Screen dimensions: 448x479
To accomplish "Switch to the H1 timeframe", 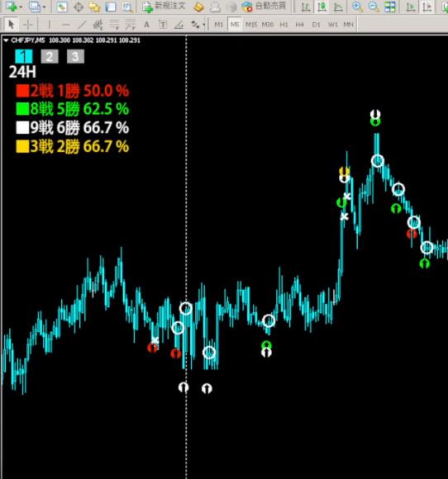I will pyautogui.click(x=284, y=25).
